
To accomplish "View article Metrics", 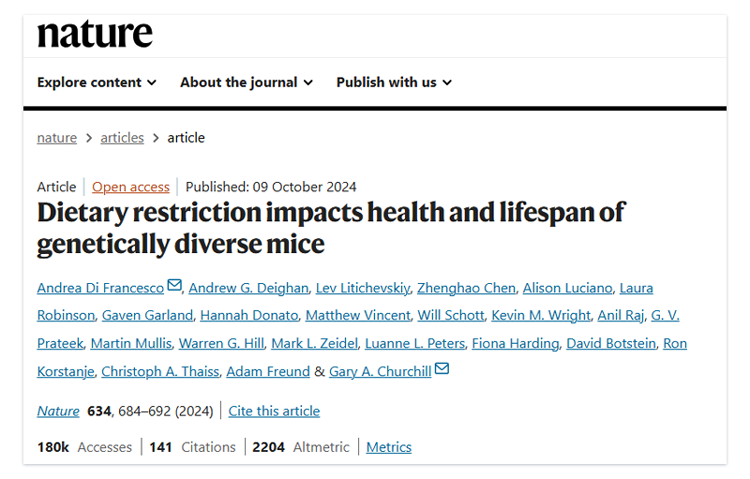I will point(388,447).
